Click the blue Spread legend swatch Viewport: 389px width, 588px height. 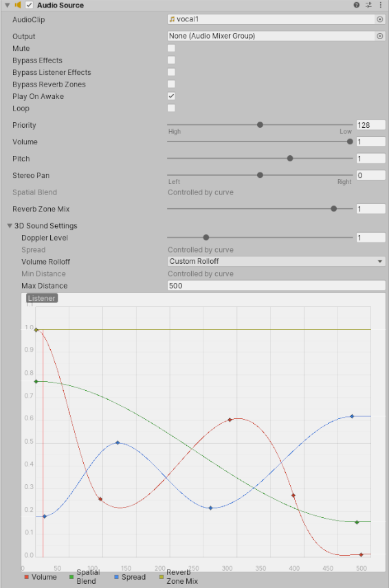click(116, 577)
